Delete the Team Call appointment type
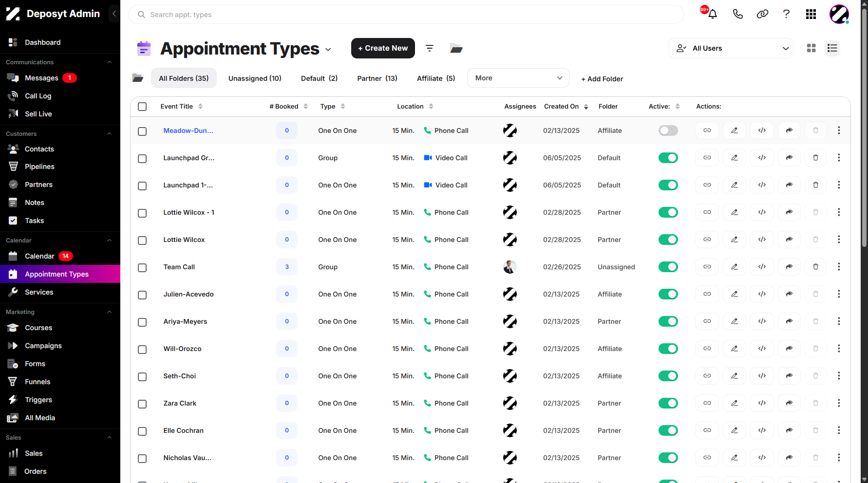This screenshot has width=868, height=483. (x=816, y=267)
